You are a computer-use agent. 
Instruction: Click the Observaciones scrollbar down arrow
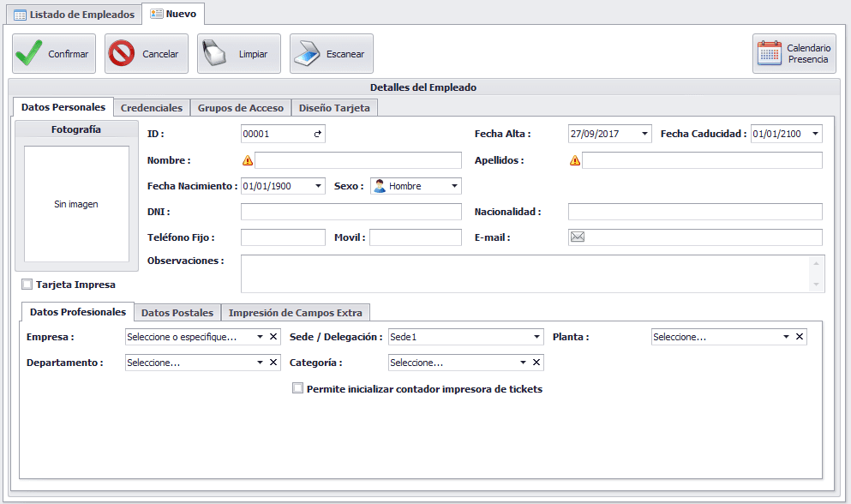(x=816, y=285)
